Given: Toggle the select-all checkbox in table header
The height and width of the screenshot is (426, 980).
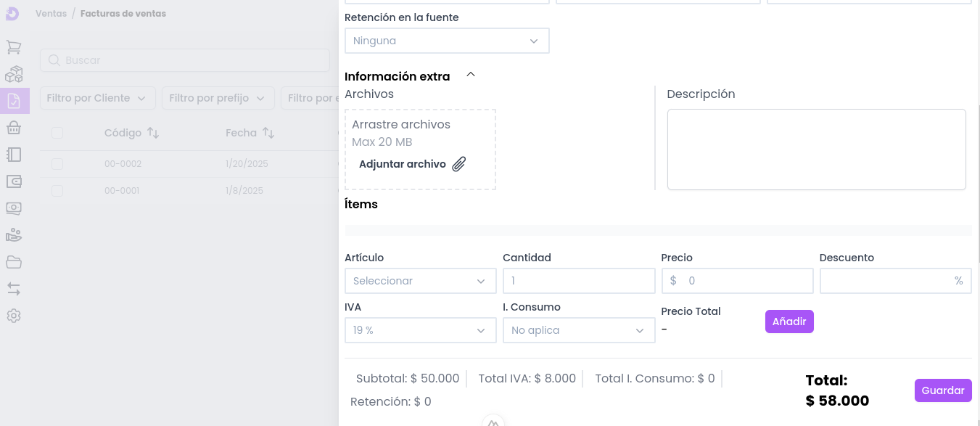Looking at the screenshot, I should [57, 133].
